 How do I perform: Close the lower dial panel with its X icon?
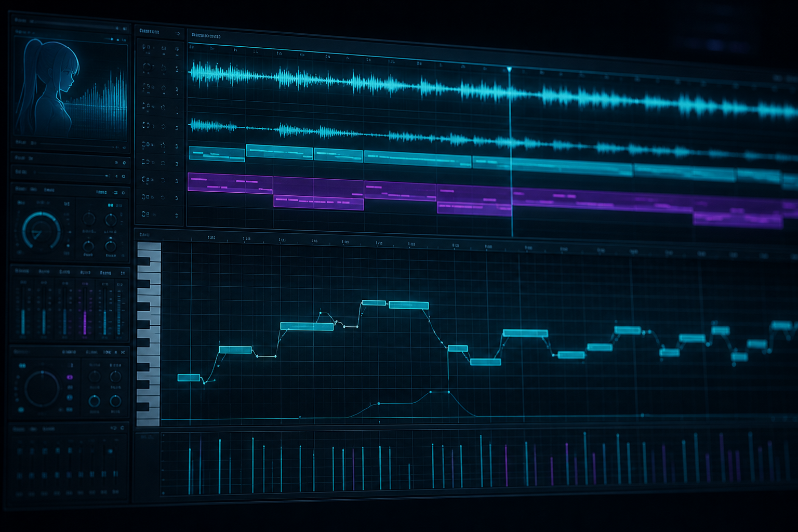coord(123,352)
